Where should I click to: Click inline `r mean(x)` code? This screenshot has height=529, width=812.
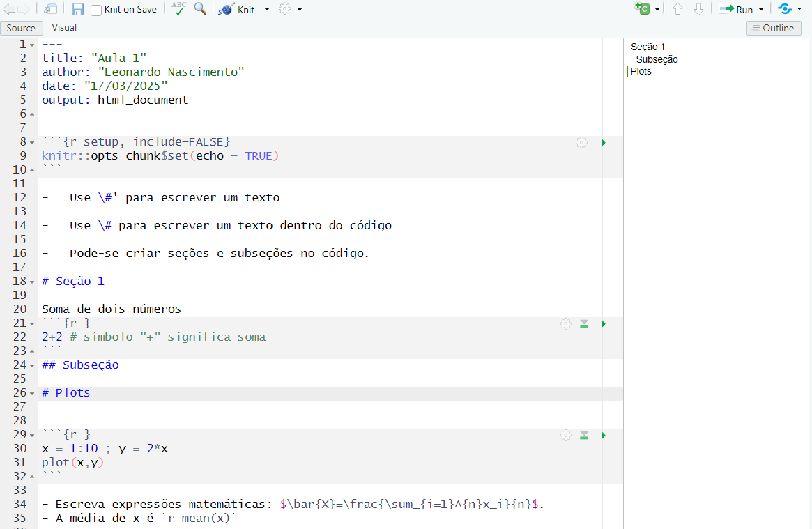(199, 518)
